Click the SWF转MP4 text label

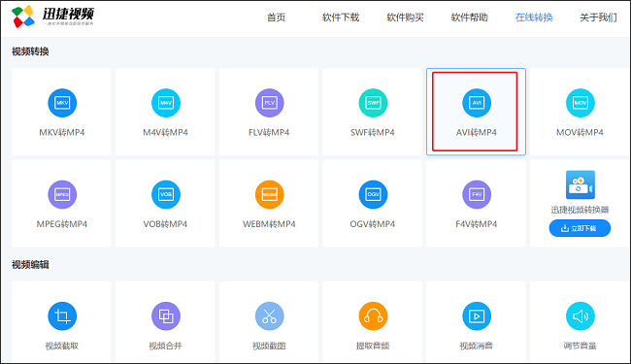point(373,132)
